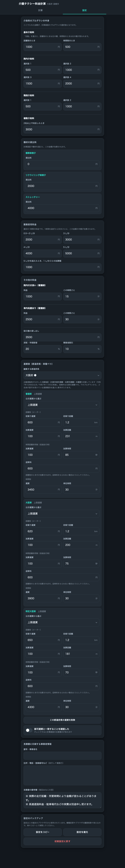Click 院内介助料 選択肢 3 field
The width and height of the screenshot is (125, 868).
(x=43, y=84)
